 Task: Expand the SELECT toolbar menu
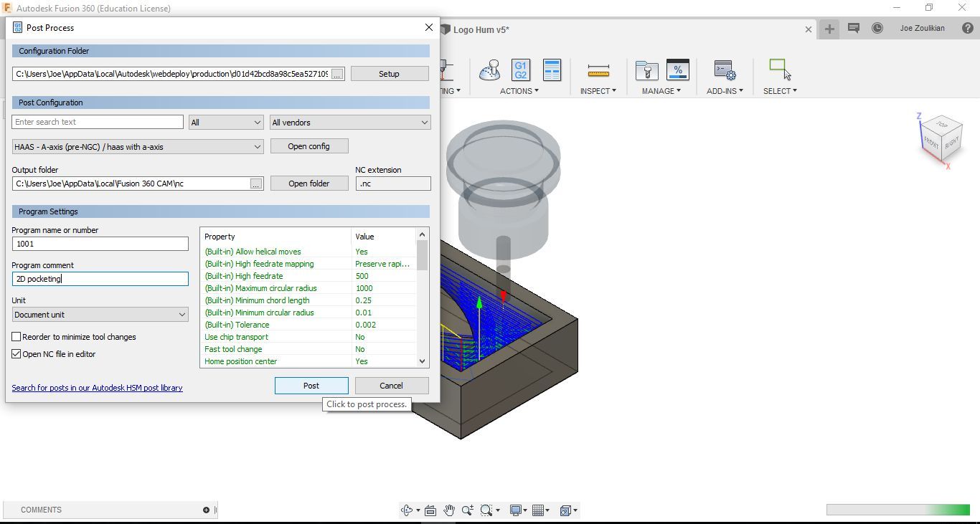[780, 91]
